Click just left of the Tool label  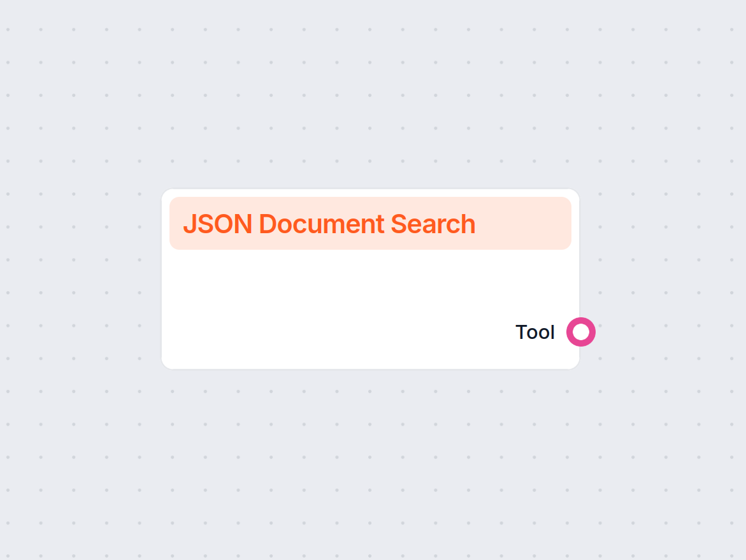506,331
